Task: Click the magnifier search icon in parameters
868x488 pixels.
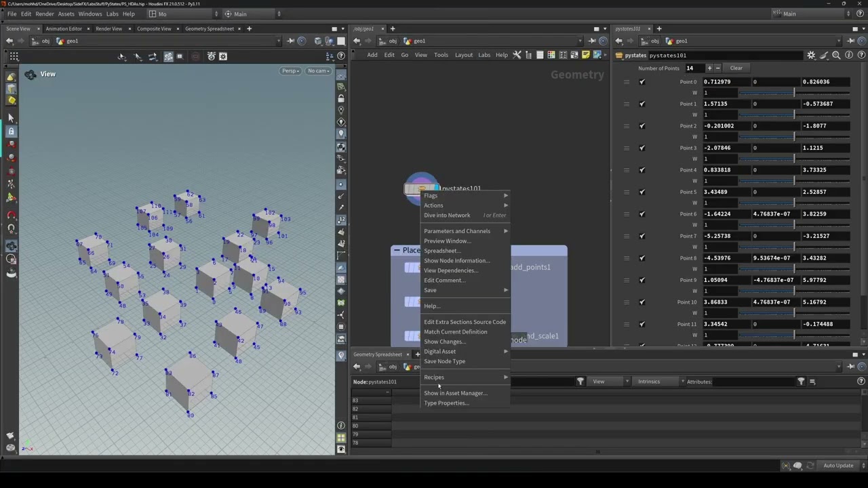Action: [x=836, y=56]
